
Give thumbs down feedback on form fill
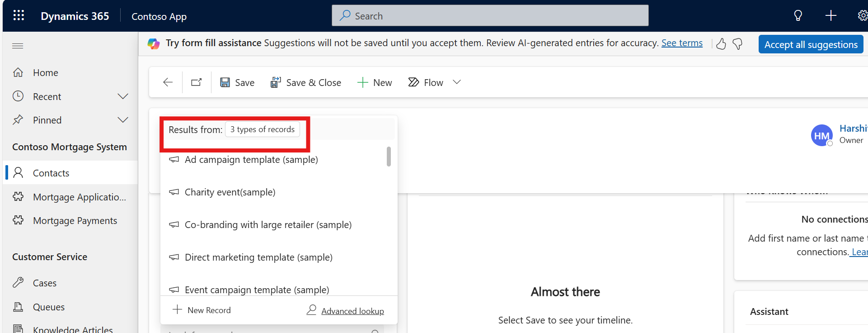point(737,44)
